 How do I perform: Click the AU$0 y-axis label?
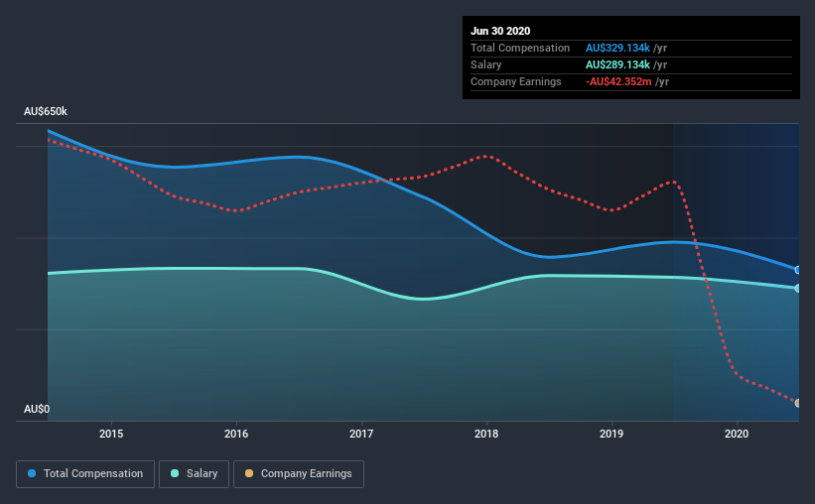click(37, 410)
